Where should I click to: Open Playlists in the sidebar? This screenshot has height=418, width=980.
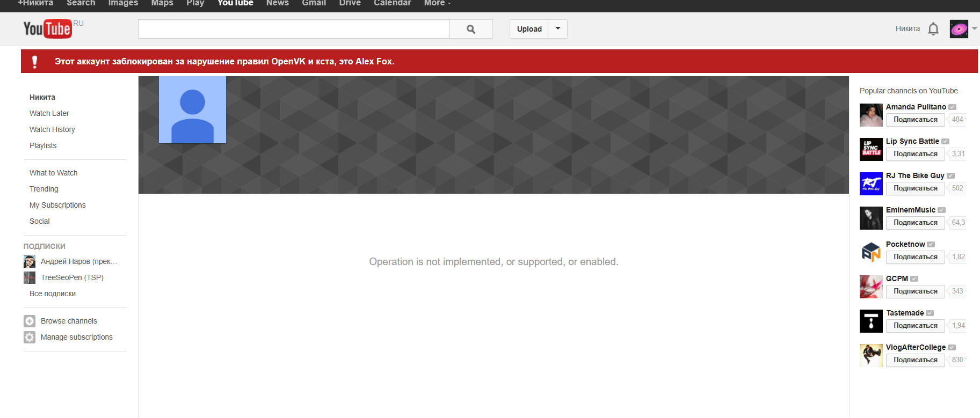point(43,145)
